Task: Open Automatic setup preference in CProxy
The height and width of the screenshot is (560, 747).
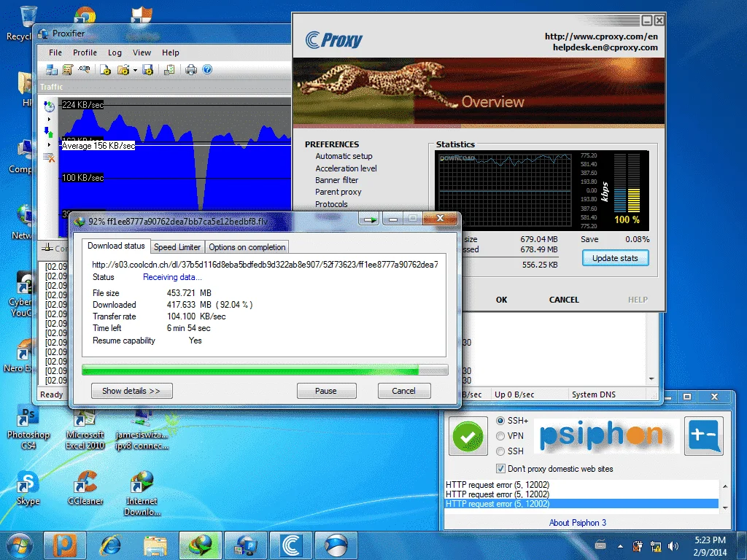Action: [x=344, y=156]
